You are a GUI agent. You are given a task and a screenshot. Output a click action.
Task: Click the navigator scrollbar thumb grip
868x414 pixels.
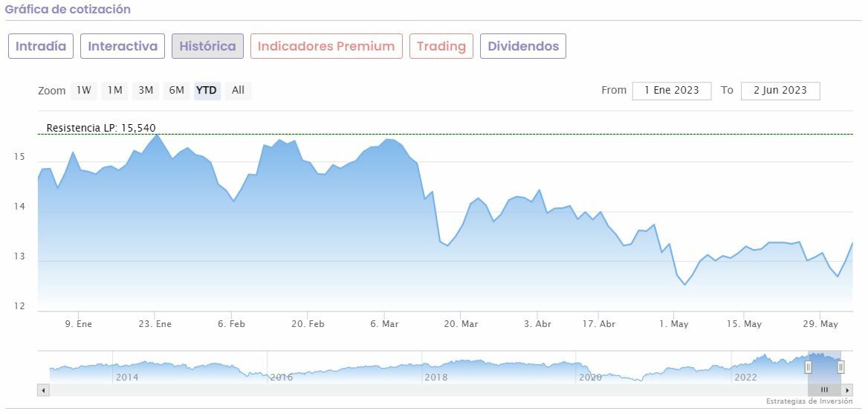(824, 390)
